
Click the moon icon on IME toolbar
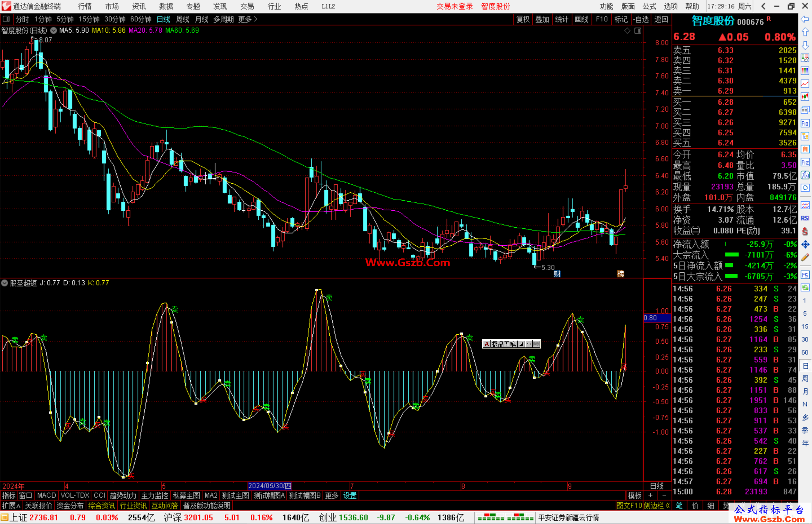(521, 344)
